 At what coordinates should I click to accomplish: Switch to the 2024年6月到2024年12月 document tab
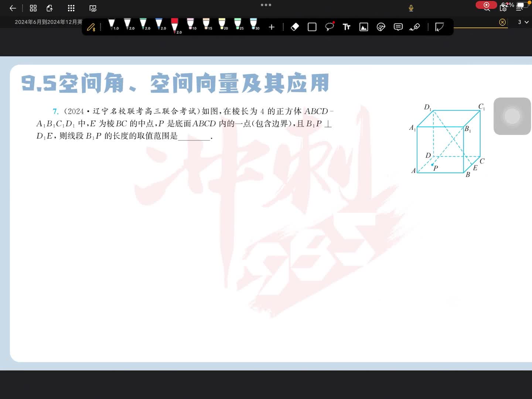48,22
